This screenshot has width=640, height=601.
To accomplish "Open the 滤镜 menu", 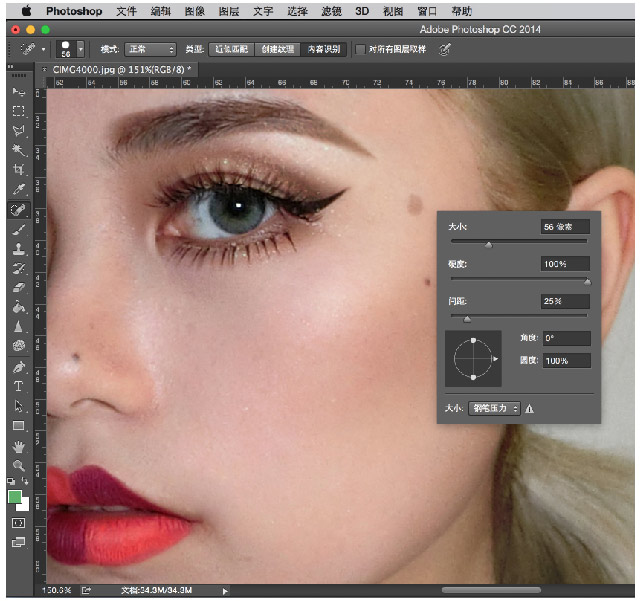I will pyautogui.click(x=332, y=12).
